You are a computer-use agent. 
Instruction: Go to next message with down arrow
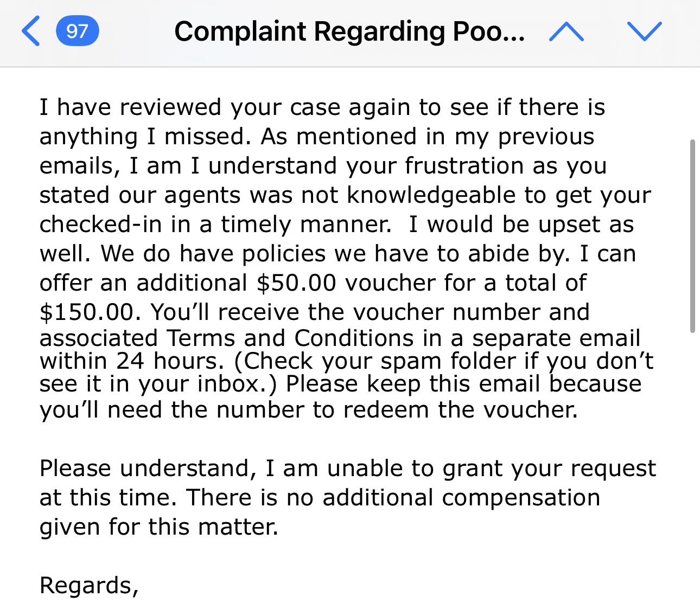tap(644, 31)
